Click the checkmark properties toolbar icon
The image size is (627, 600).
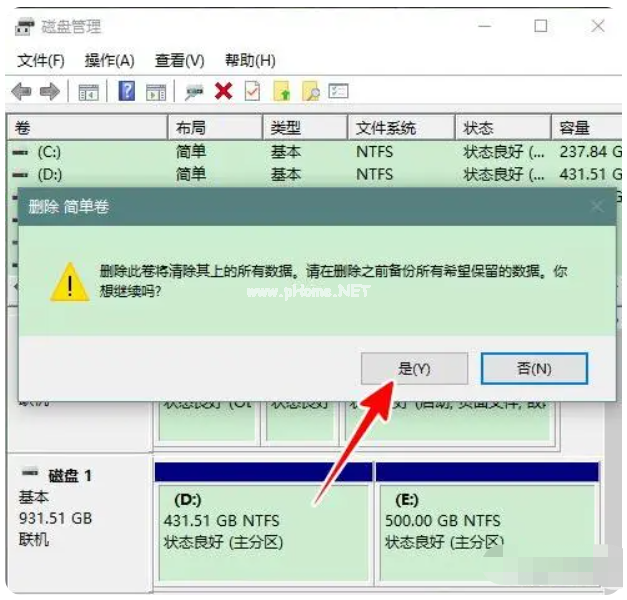click(x=252, y=92)
